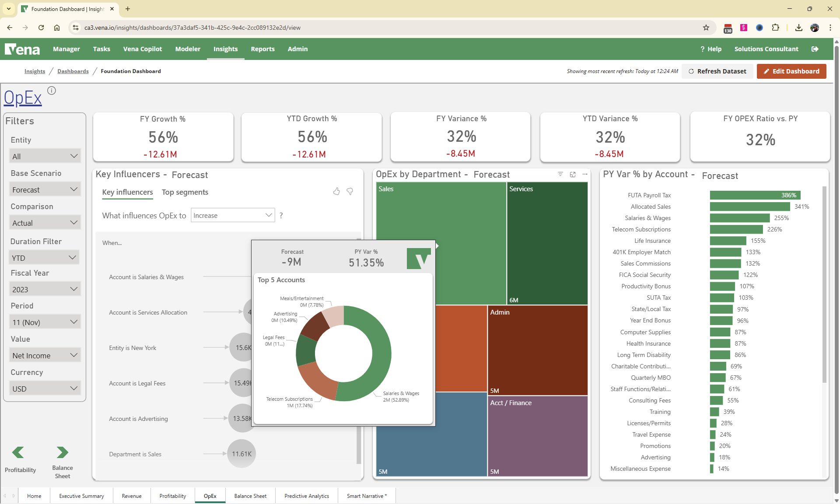Viewport: 840px width, 504px height.
Task: Open the Base Scenario dropdown
Action: tap(44, 189)
